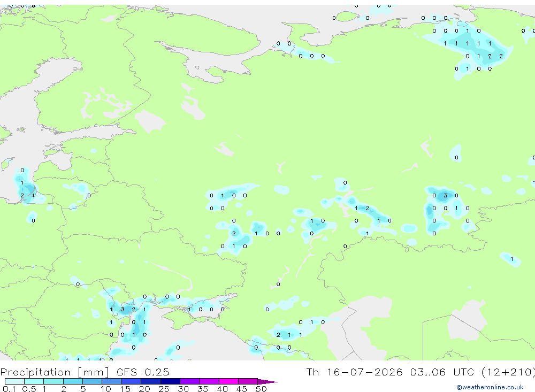535x392 pixels.
Task: Click the legend label '25'
Action: [x=164, y=389]
